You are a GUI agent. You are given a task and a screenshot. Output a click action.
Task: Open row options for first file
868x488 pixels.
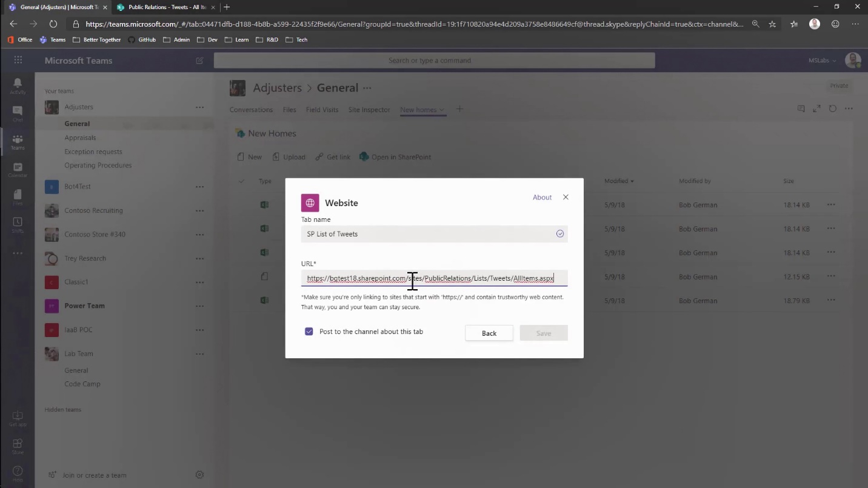(831, 205)
